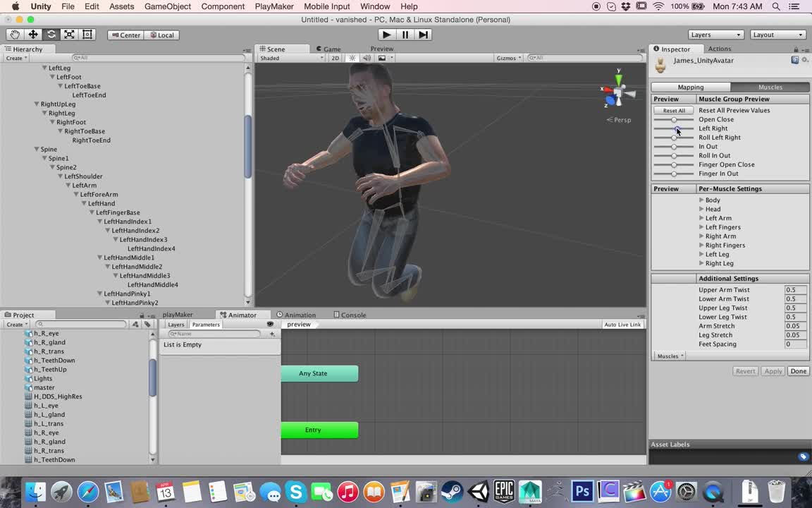
Task: Toggle scene effects image icon
Action: pyautogui.click(x=382, y=58)
